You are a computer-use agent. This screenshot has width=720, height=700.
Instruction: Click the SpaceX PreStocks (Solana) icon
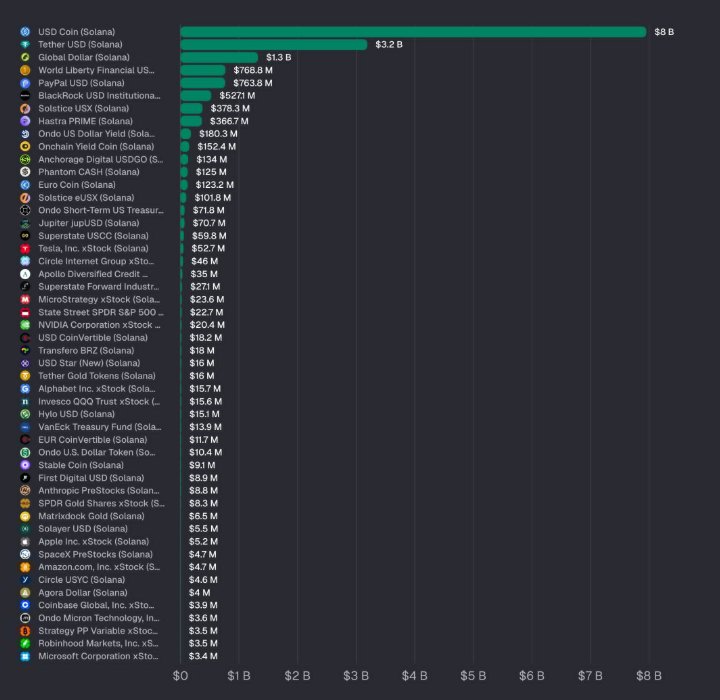tap(25, 554)
